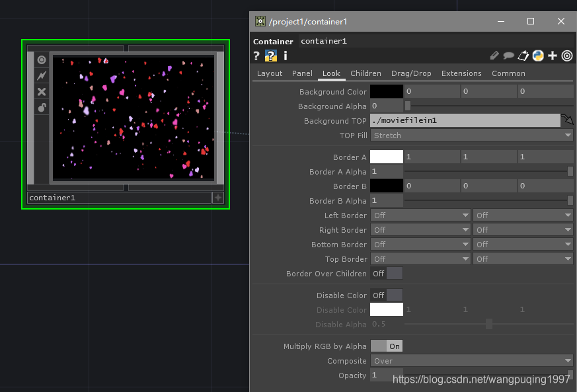Open the second Bottom Border dropdown
Viewport: 577px width, 392px height.
[x=523, y=245]
